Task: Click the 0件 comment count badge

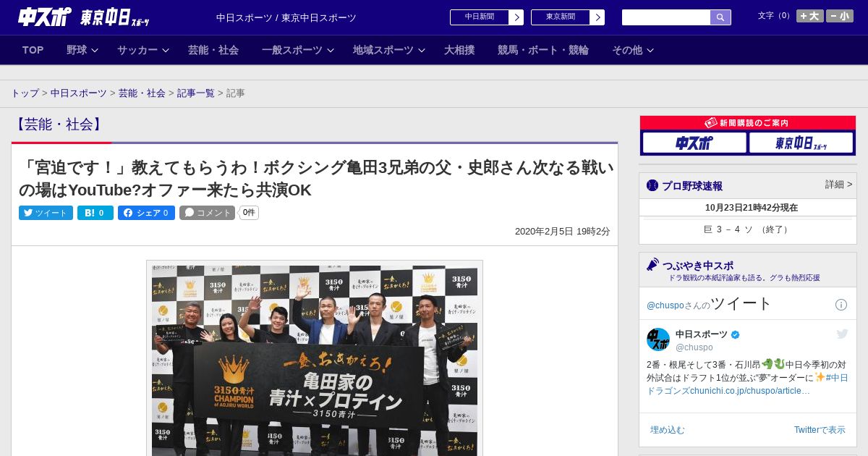Action: pyautogui.click(x=249, y=213)
